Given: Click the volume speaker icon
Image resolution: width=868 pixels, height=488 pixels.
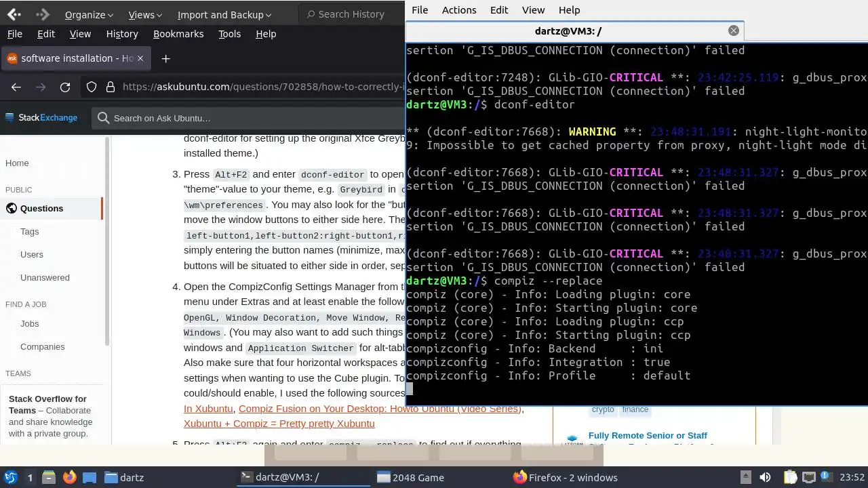Looking at the screenshot, I should pos(765,477).
